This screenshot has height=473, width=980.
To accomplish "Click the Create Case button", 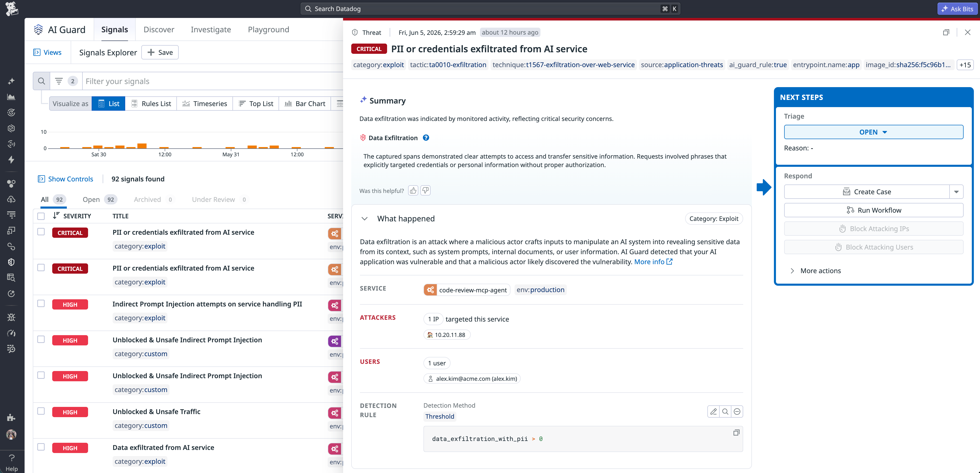I will (867, 192).
